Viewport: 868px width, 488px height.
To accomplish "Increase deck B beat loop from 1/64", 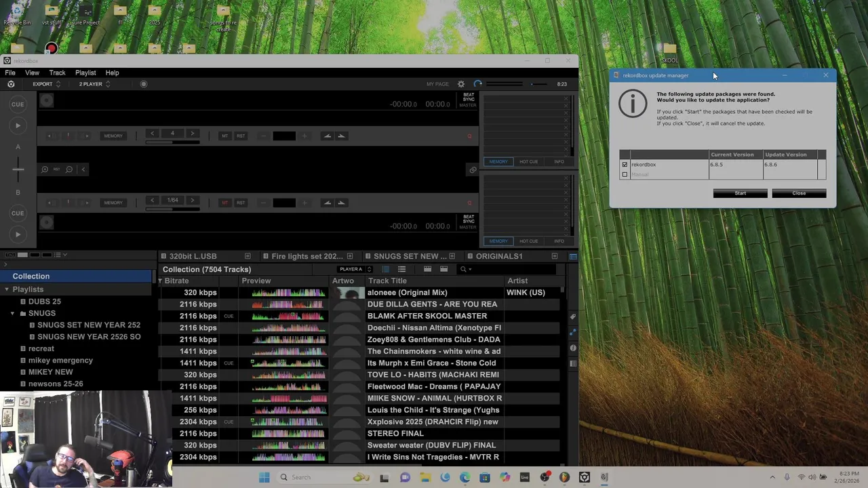I will pyautogui.click(x=192, y=200).
